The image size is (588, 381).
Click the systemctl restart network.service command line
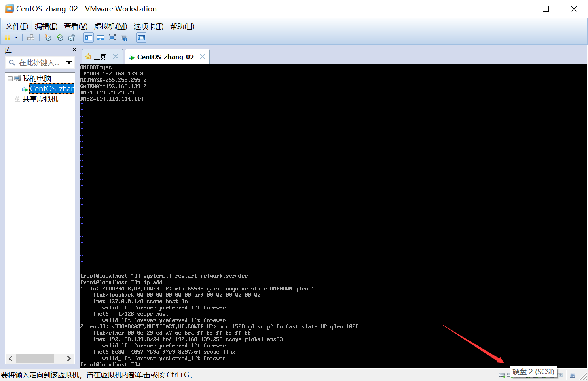pyautogui.click(x=164, y=276)
